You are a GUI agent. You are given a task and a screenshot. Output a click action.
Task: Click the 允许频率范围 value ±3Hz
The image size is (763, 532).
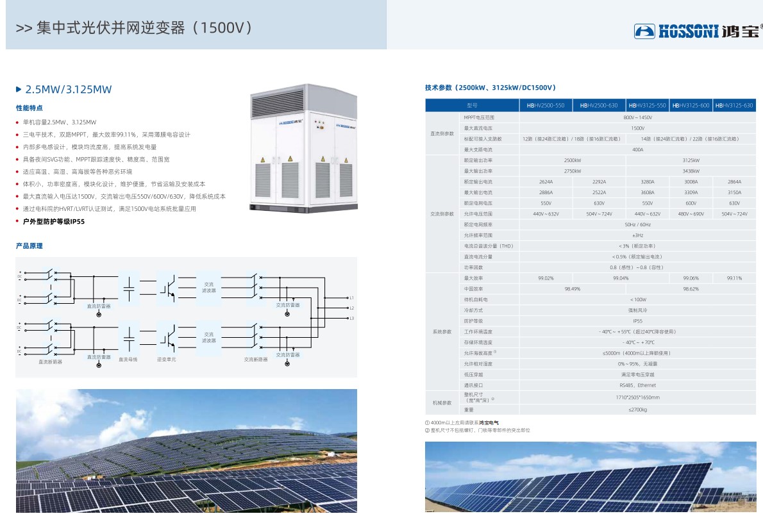pyautogui.click(x=637, y=235)
